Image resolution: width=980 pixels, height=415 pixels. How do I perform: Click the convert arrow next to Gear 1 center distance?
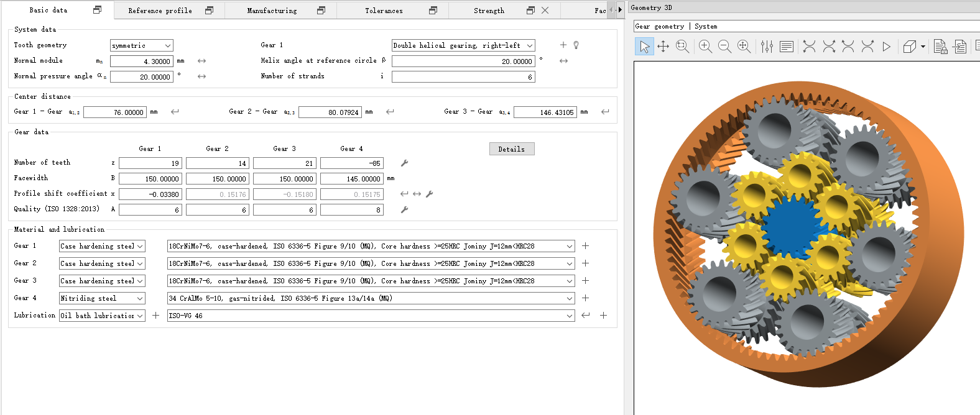point(175,112)
